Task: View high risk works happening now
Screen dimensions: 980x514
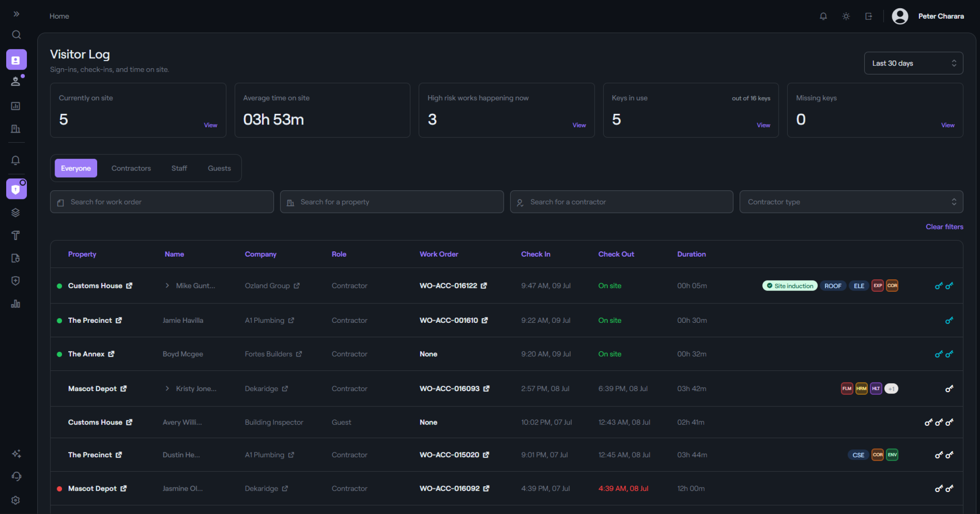Action: tap(579, 125)
